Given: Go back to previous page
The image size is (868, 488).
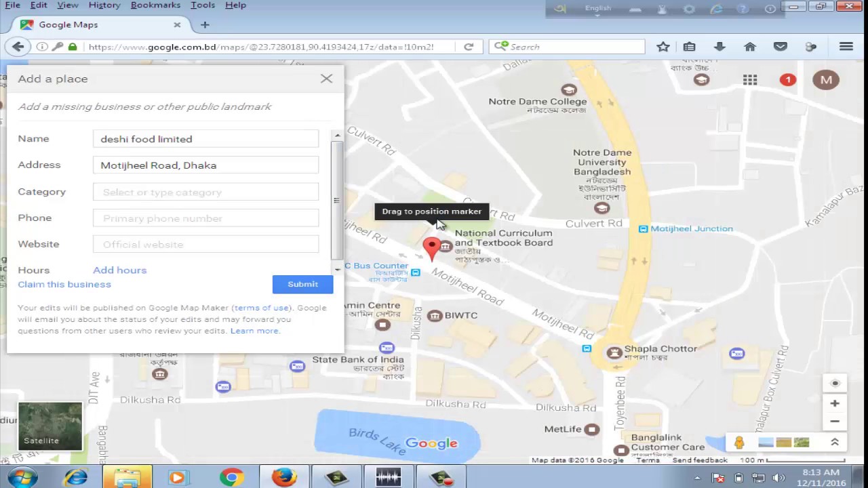Looking at the screenshot, I should pyautogui.click(x=18, y=47).
